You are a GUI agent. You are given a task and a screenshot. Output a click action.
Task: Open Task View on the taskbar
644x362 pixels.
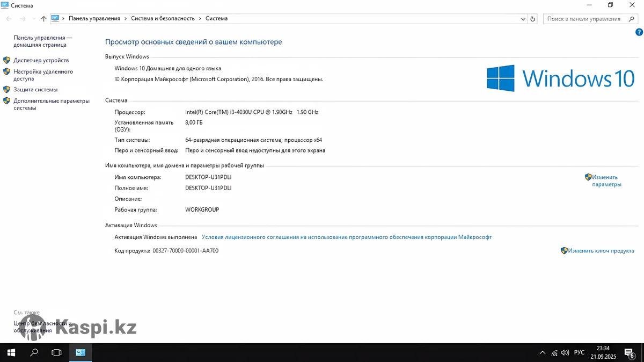(56, 353)
